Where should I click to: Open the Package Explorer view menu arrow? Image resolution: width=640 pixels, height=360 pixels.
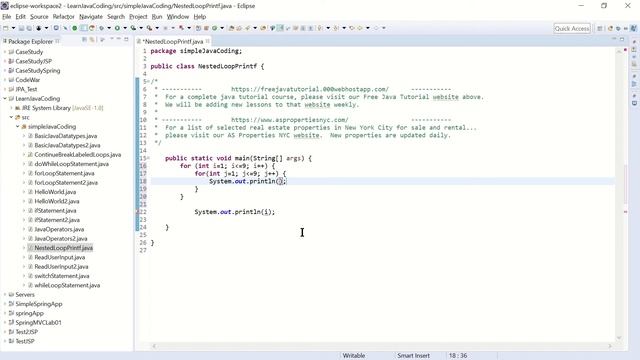[111, 39]
